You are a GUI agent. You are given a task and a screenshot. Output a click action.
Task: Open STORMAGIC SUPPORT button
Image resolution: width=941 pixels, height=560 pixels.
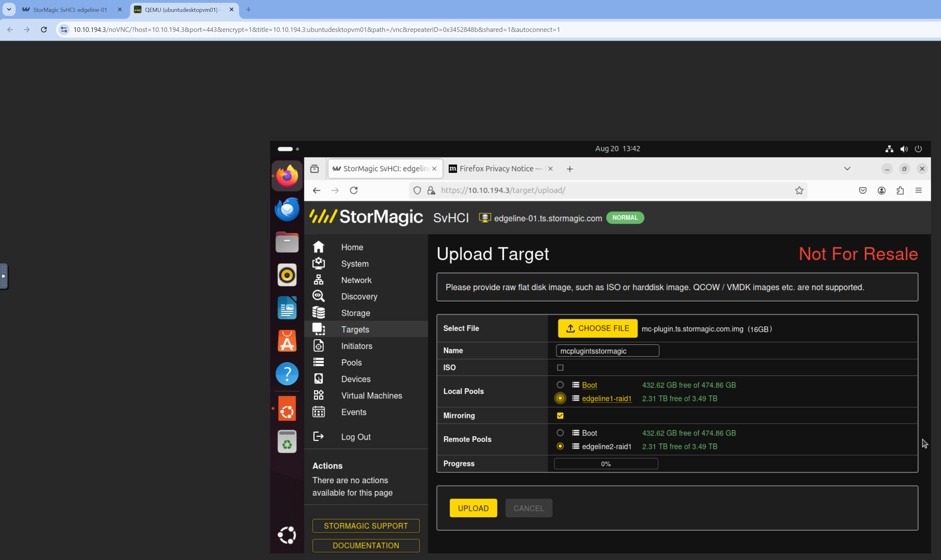(366, 526)
